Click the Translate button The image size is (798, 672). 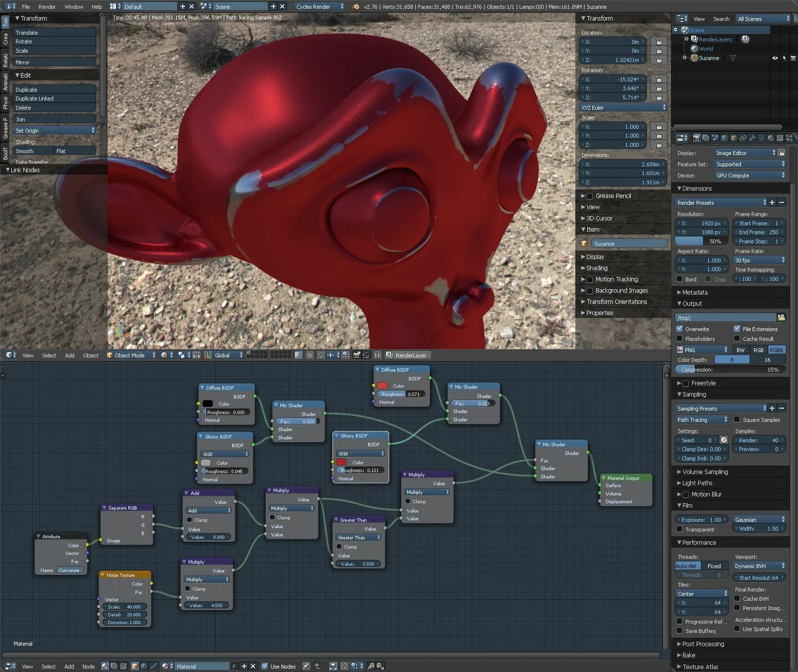pos(54,33)
